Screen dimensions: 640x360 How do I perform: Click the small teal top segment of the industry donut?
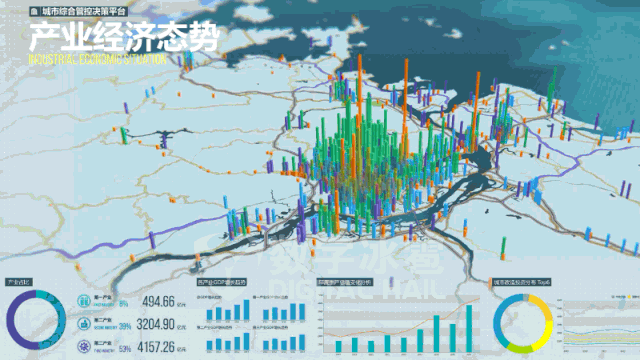(x=42, y=294)
